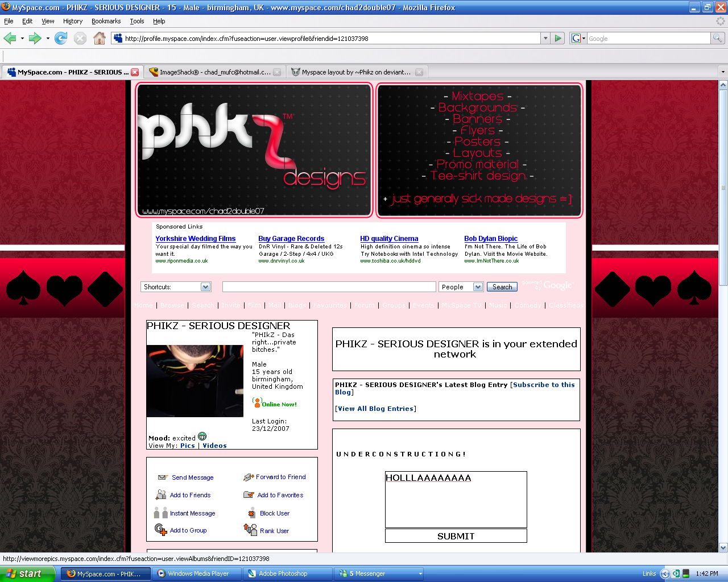The height and width of the screenshot is (582, 728).
Task: Open Adobe Photoshop from the taskbar
Action: coord(287,573)
